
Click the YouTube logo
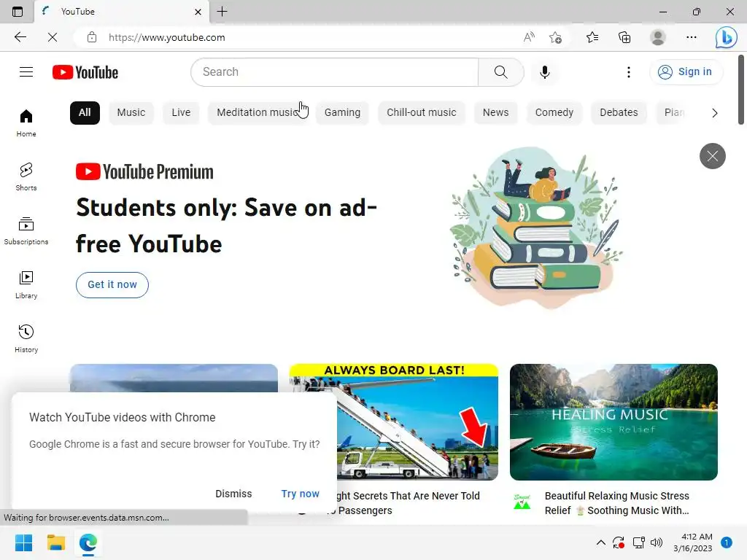pyautogui.click(x=85, y=72)
